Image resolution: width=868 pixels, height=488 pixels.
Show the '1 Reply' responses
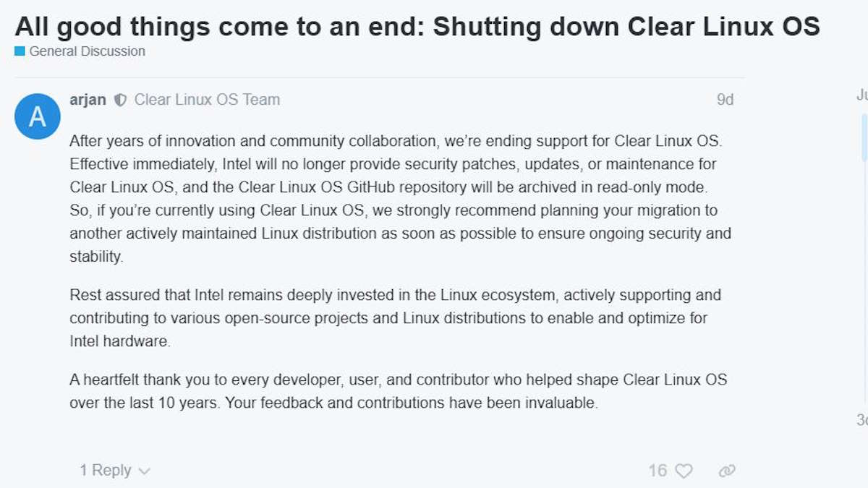[106, 471]
